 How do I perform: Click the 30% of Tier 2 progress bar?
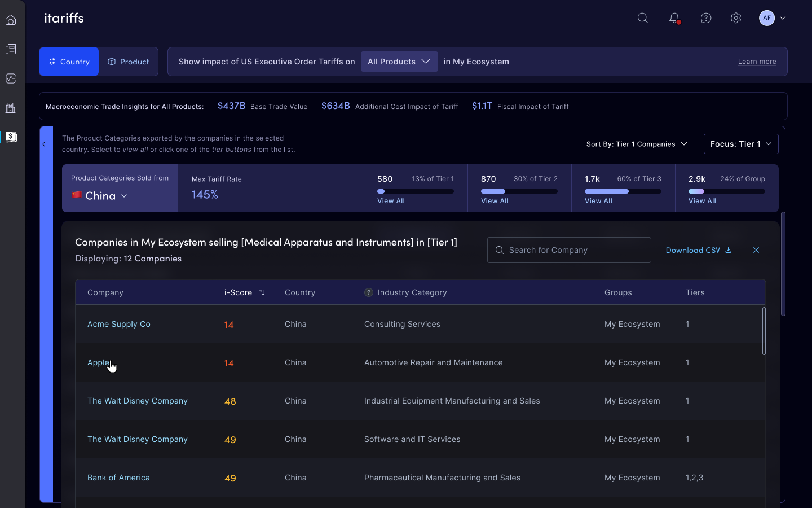(519, 191)
